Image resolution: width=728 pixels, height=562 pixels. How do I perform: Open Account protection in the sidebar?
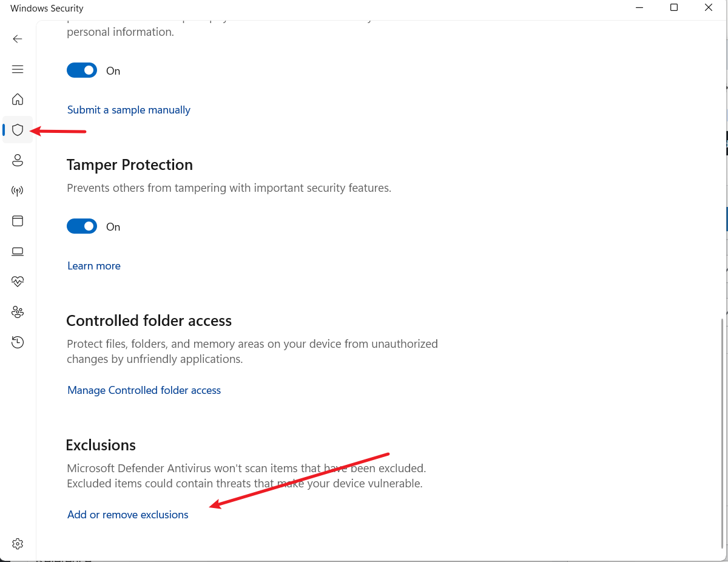18,160
